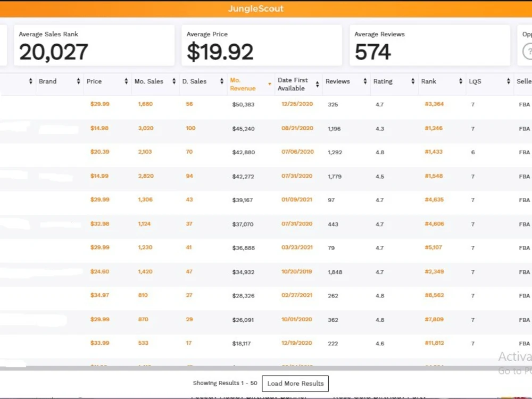The height and width of the screenshot is (399, 532).
Task: Click monthly sales value 3,020
Action: pos(146,128)
